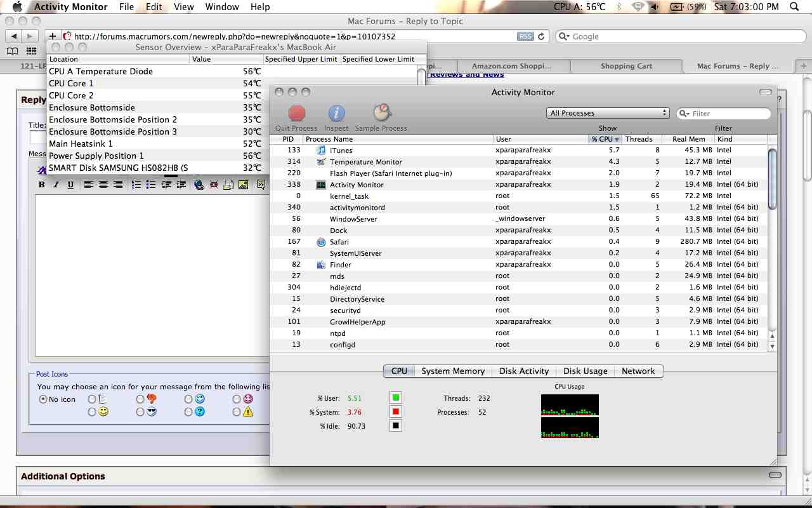
Task: Click the black % Idle color swatch
Action: click(x=396, y=426)
